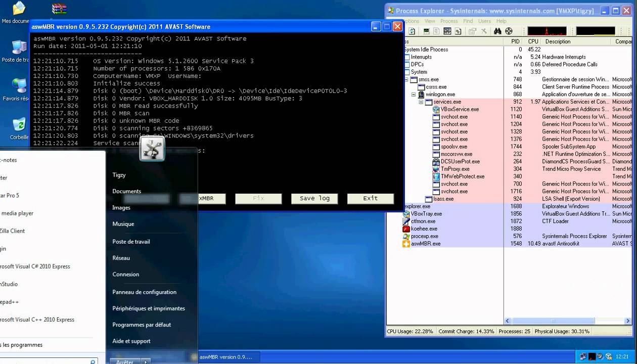Open the Find menu
This screenshot has height=364, width=637.
pos(468,21)
